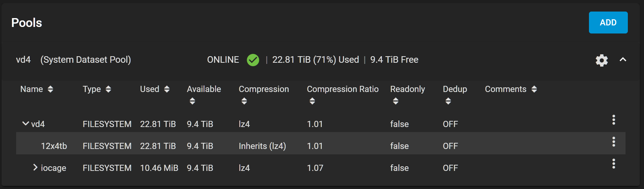Open the three-dot menu for the 12x4tb dataset
This screenshot has width=644, height=189.
614,142
